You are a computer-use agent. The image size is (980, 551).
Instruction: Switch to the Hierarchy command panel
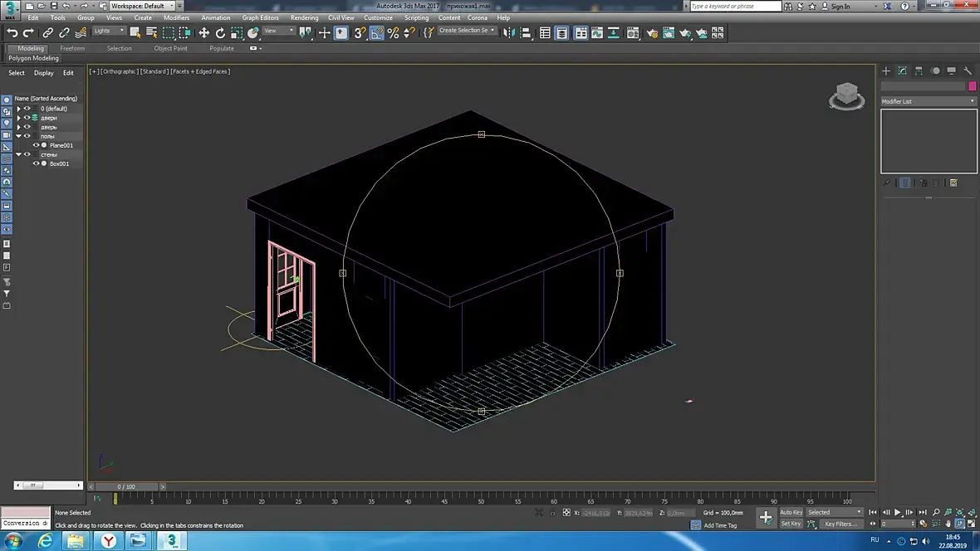(x=919, y=71)
